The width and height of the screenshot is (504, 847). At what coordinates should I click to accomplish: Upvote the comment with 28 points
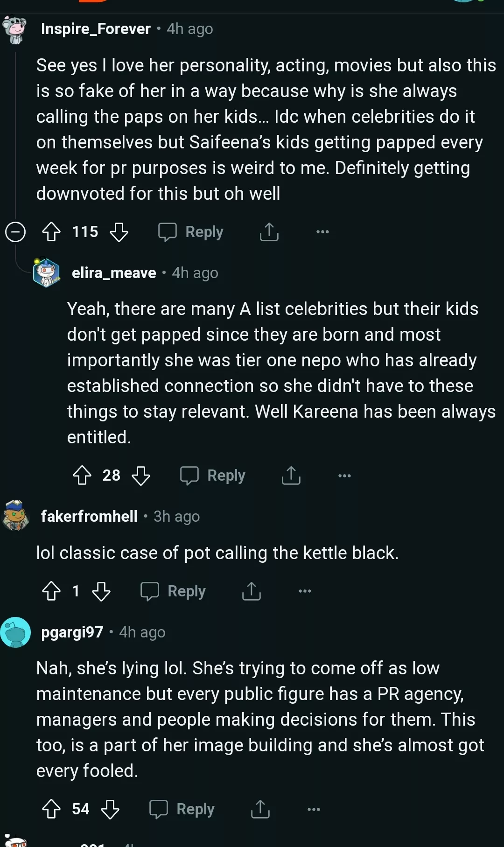click(x=82, y=476)
